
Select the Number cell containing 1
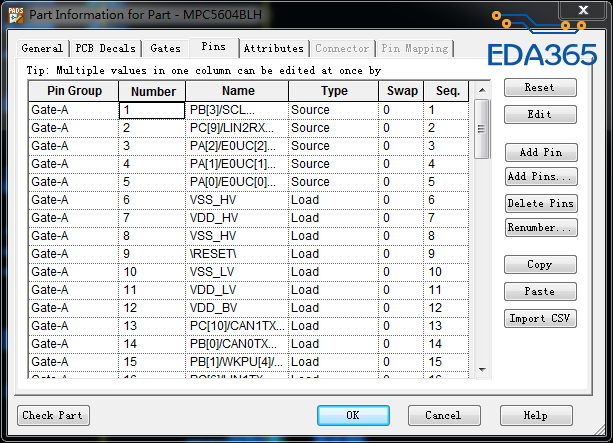152,110
